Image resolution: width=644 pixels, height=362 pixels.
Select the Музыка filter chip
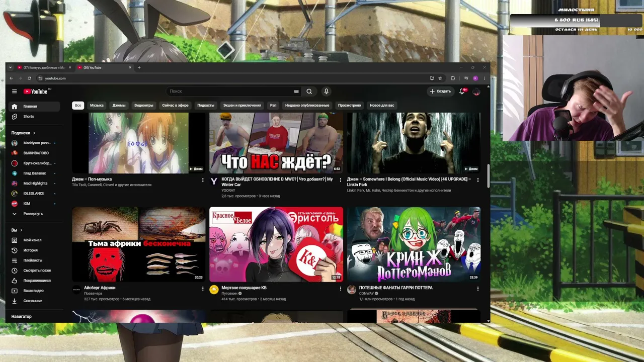click(97, 106)
